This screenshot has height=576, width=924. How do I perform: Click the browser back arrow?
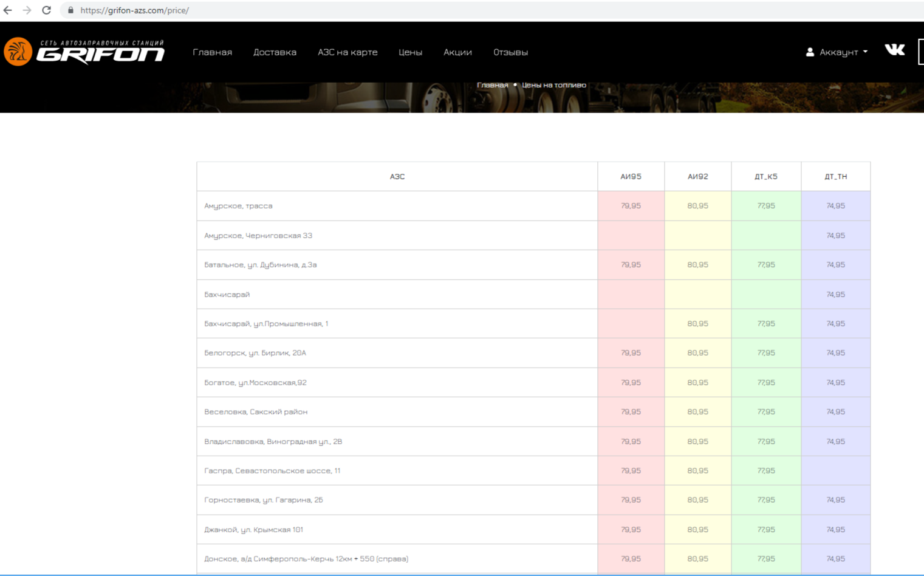(8, 10)
